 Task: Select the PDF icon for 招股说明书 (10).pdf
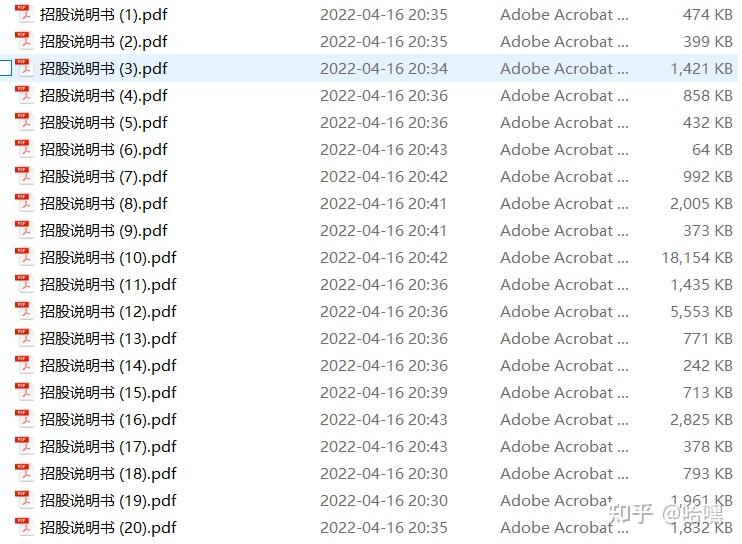point(24,257)
